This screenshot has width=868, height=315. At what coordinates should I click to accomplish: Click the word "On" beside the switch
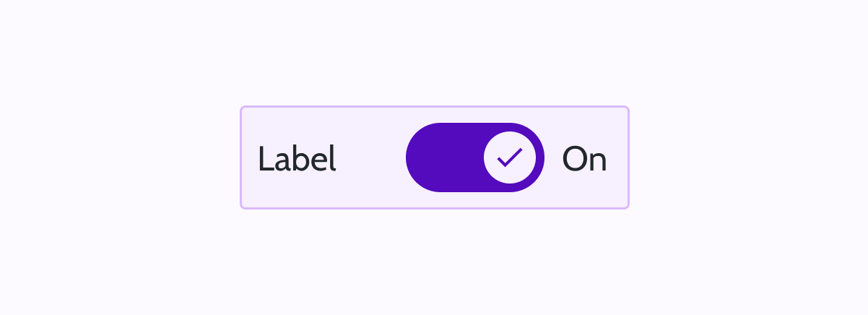click(x=584, y=159)
